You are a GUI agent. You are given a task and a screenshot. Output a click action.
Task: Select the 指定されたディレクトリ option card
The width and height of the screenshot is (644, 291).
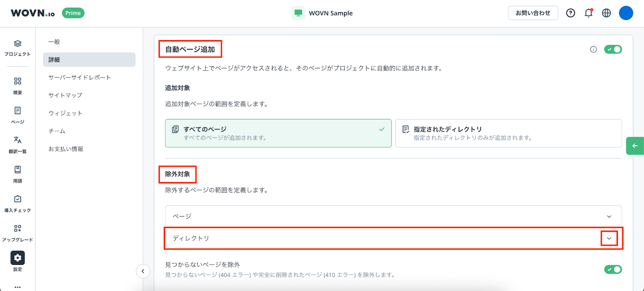[x=508, y=133]
